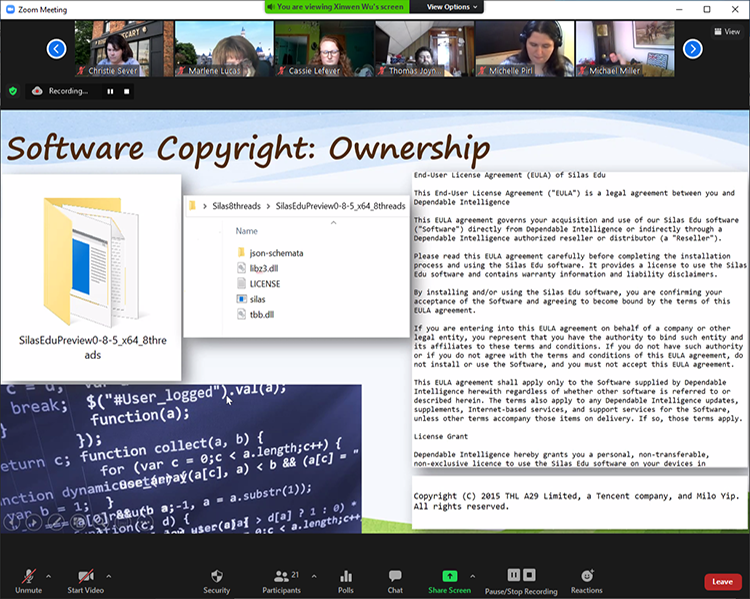750x599 pixels.
Task: Click the Start Video camera icon
Action: point(86,576)
